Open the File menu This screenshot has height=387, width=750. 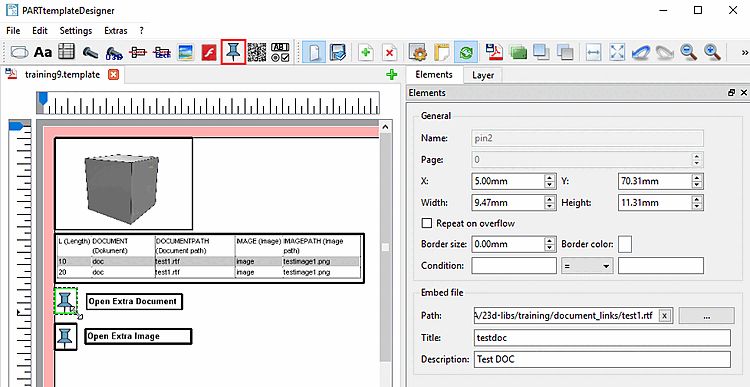(x=13, y=31)
